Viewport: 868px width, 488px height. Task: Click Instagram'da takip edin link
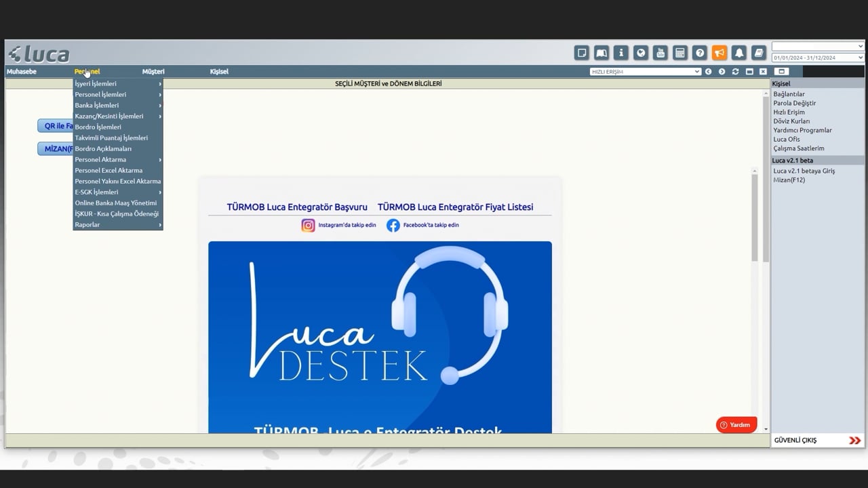[x=347, y=225]
